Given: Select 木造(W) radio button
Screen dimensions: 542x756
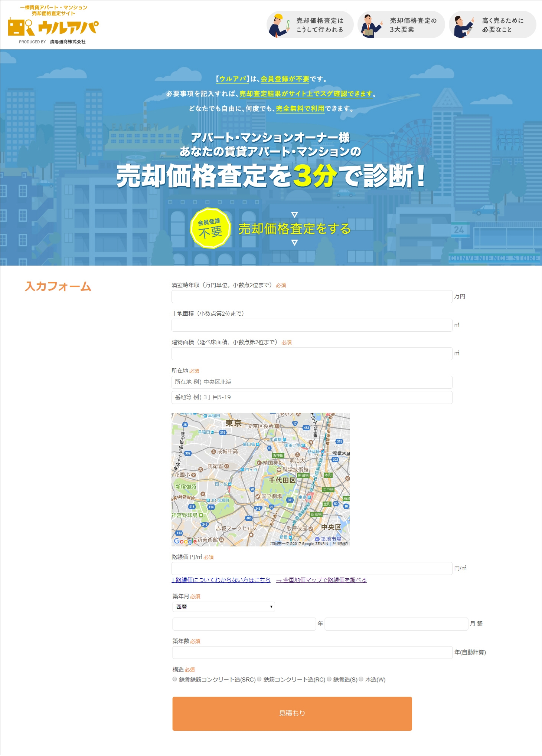Looking at the screenshot, I should click(361, 679).
